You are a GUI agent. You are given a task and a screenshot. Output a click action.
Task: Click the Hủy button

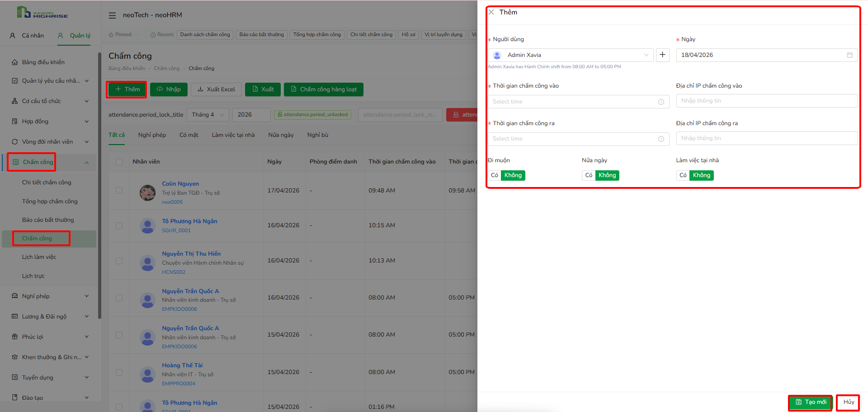tap(849, 402)
